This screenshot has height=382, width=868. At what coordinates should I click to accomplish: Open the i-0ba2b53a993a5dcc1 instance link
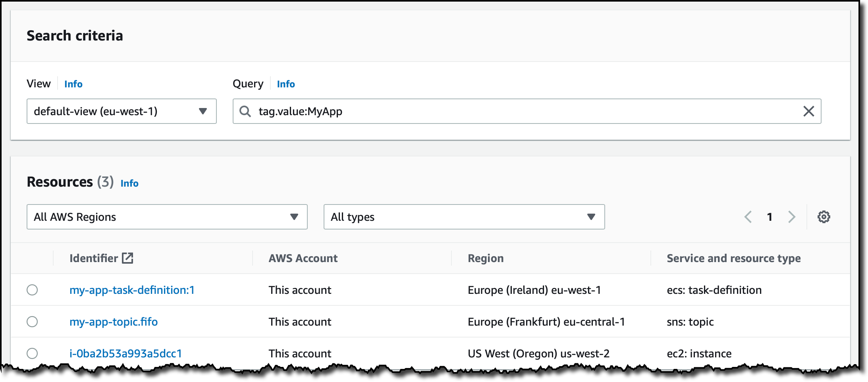point(125,353)
